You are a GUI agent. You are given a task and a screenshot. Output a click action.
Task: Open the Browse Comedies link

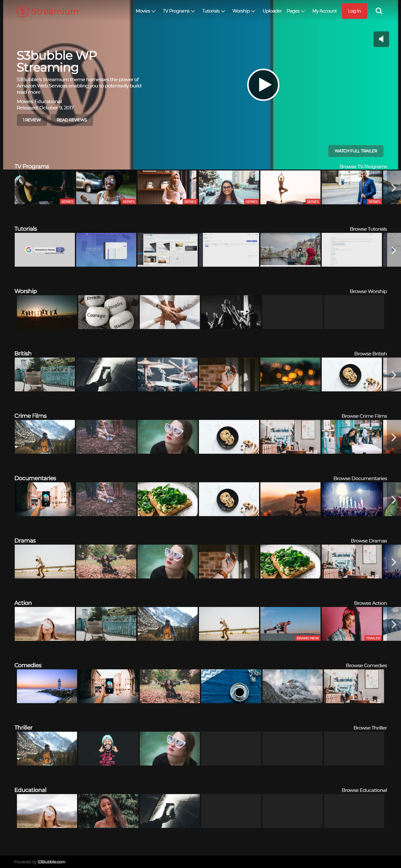coord(366,666)
